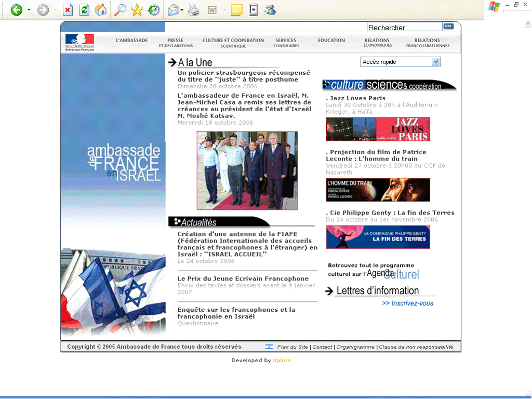The height and width of the screenshot is (399, 532).
Task: Click the browser Back button
Action: coord(16,10)
